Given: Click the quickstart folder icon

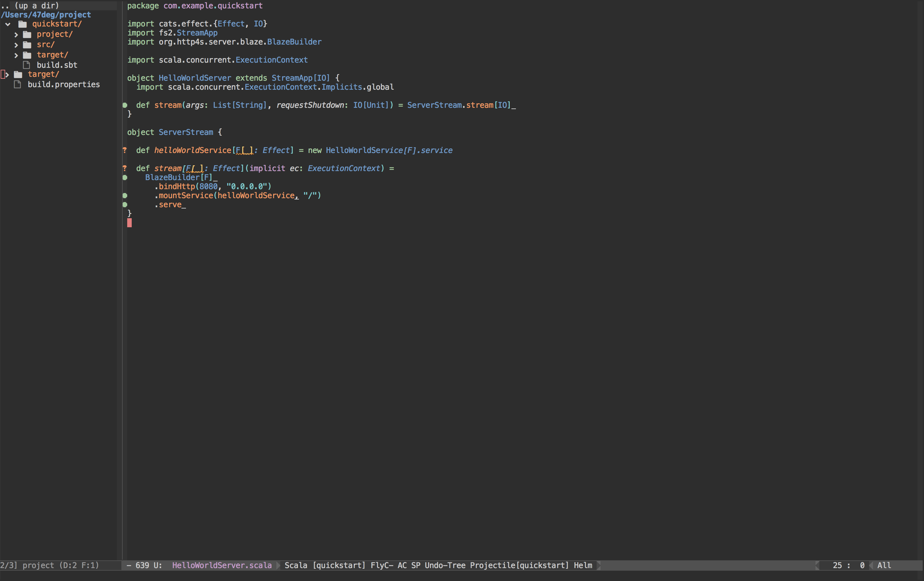Looking at the screenshot, I should [23, 24].
